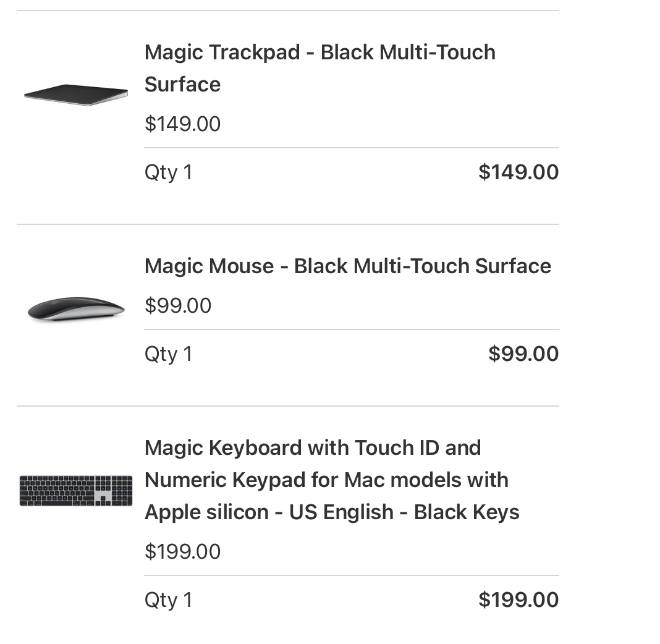Click the bold $149.00 line total
This screenshot has height=644, width=660.
point(518,172)
